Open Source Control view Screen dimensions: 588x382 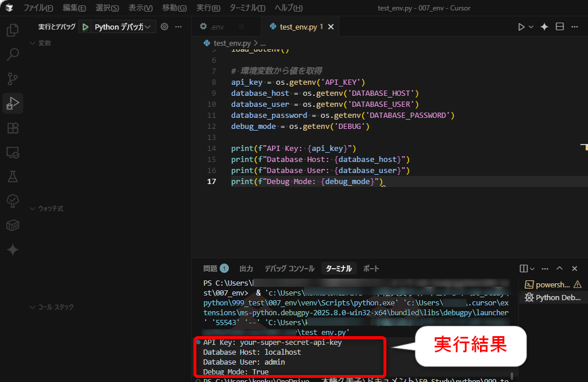[12, 78]
